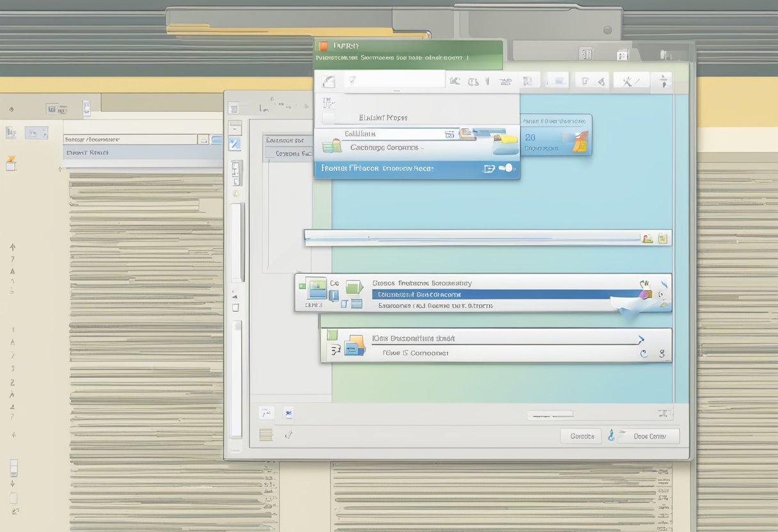Expand the blue chevron in lower list panel
The height and width of the screenshot is (532, 778).
point(641,340)
